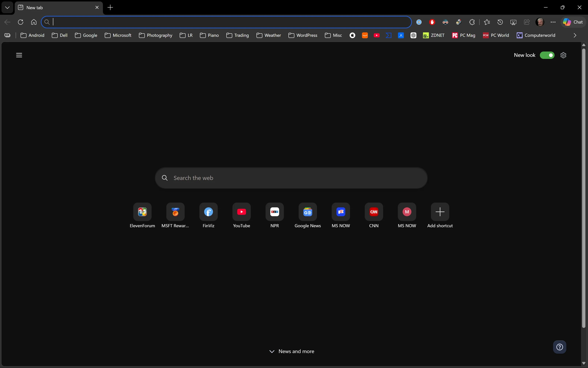
Task: Open the Amazon bookmark icon
Action: click(x=365, y=35)
